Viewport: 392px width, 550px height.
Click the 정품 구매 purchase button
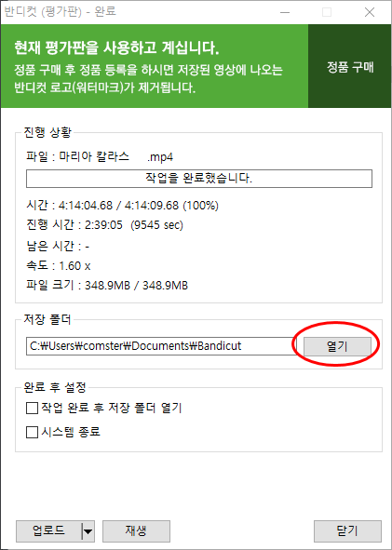350,66
